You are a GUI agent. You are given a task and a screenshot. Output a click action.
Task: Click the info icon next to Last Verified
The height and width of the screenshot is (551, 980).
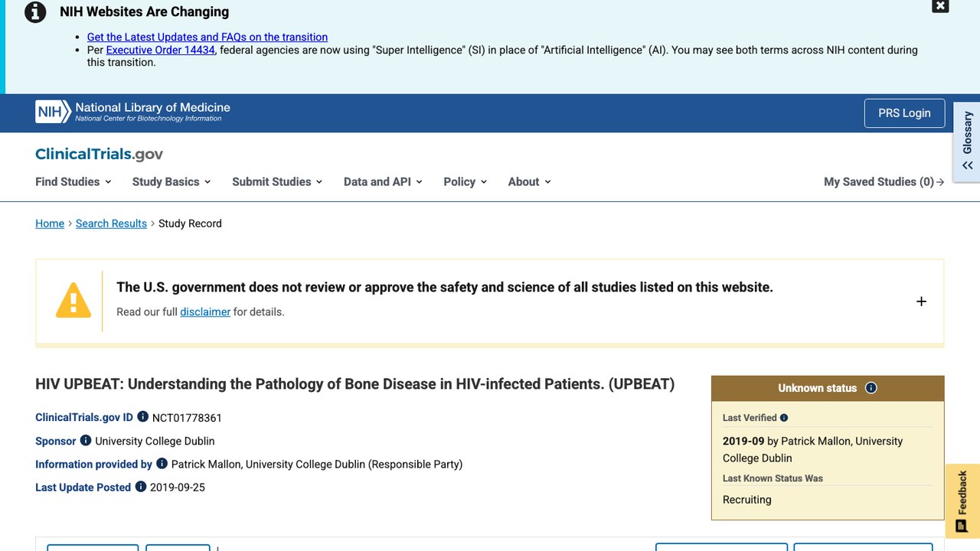pos(784,418)
